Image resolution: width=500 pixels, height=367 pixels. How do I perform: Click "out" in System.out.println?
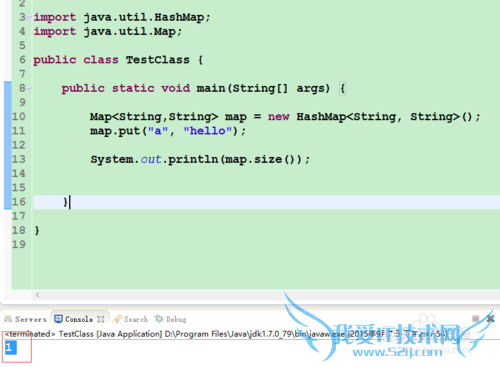tap(151, 159)
